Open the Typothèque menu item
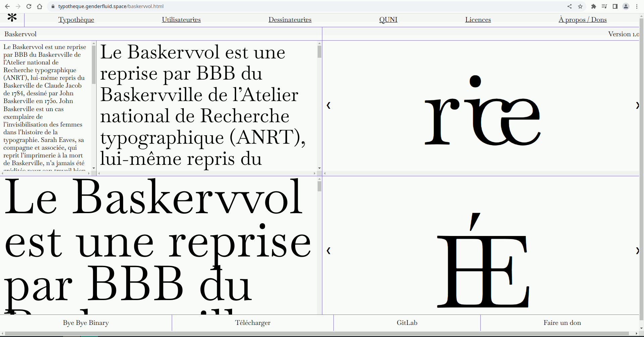The image size is (644, 337). (x=76, y=20)
